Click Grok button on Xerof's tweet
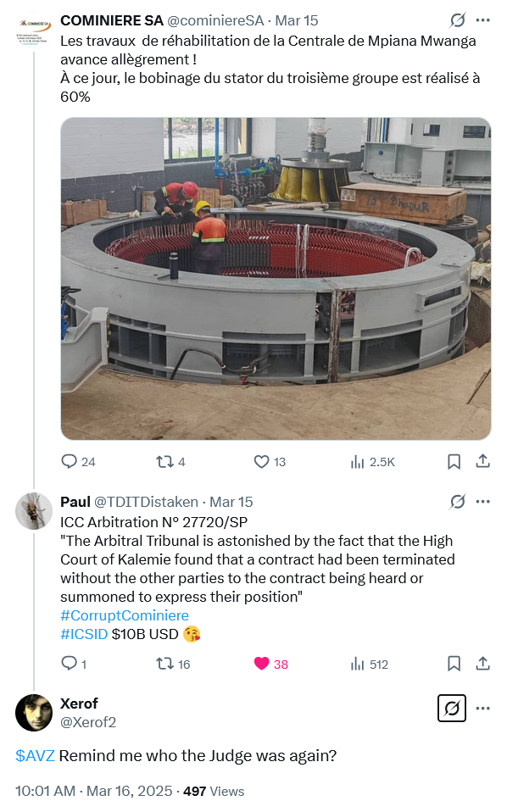The height and width of the screenshot is (812, 507). pos(452,708)
